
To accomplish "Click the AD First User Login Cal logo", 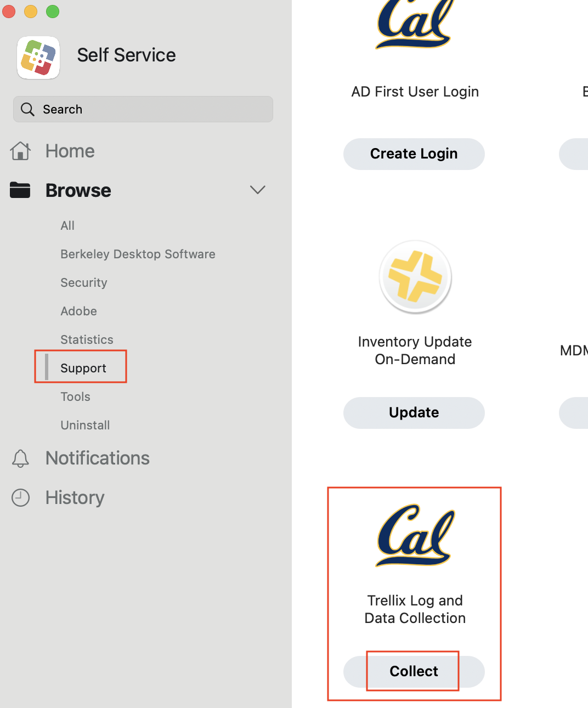I will click(x=415, y=25).
